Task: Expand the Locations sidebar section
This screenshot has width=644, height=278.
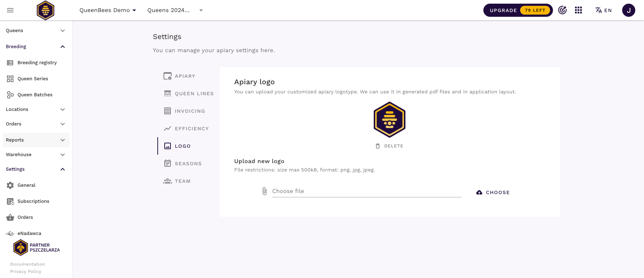Action: tap(36, 109)
